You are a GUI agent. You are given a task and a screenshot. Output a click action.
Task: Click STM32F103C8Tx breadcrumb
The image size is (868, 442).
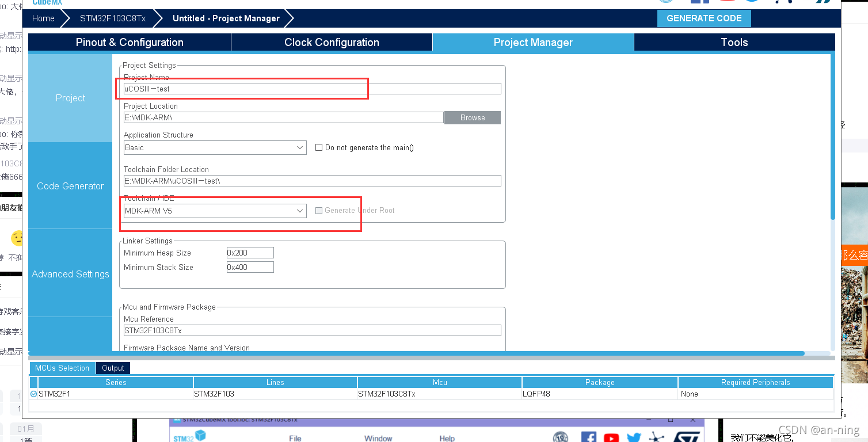[x=113, y=18]
